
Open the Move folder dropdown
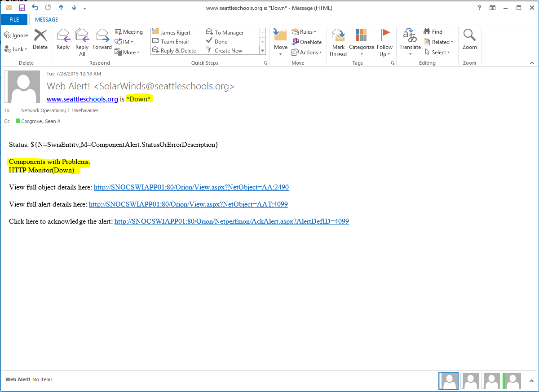coord(281,42)
